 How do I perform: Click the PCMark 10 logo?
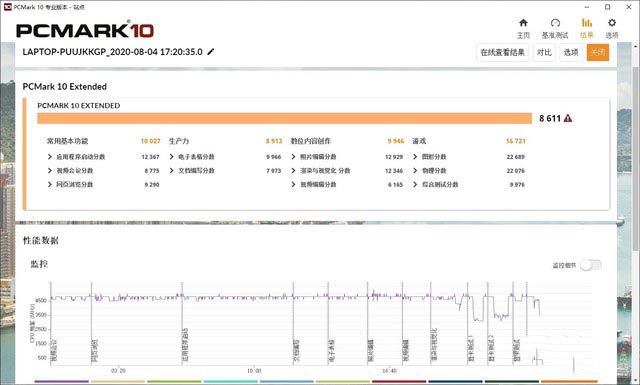85,30
